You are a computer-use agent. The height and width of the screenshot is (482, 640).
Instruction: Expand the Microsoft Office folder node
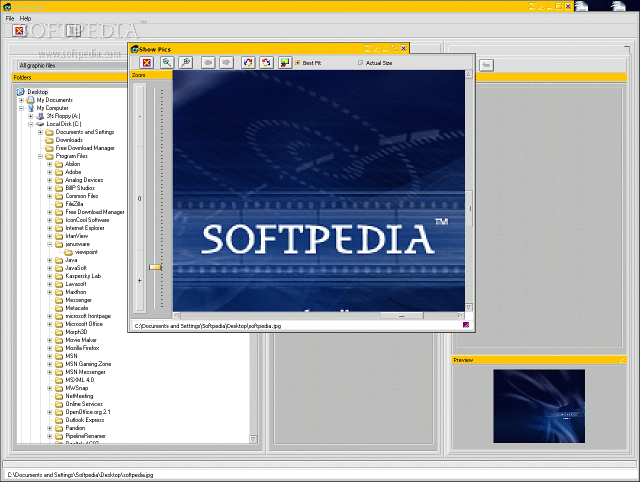50,324
